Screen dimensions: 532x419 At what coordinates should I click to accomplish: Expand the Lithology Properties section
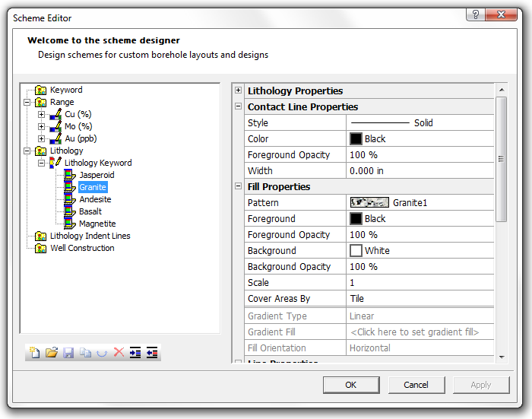[x=239, y=90]
